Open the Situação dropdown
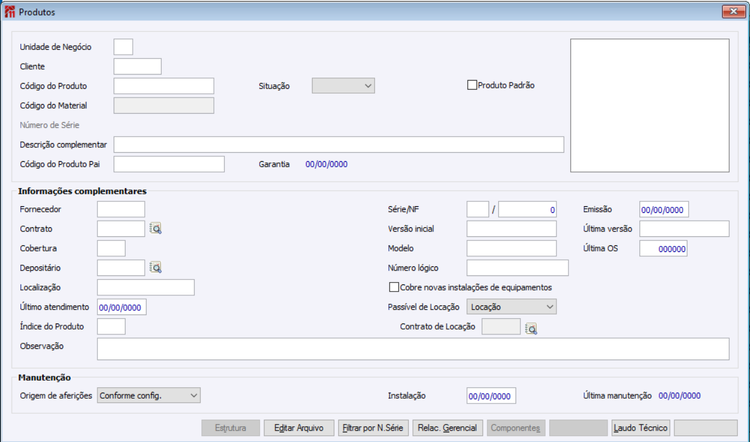The width and height of the screenshot is (750, 442). (x=343, y=86)
